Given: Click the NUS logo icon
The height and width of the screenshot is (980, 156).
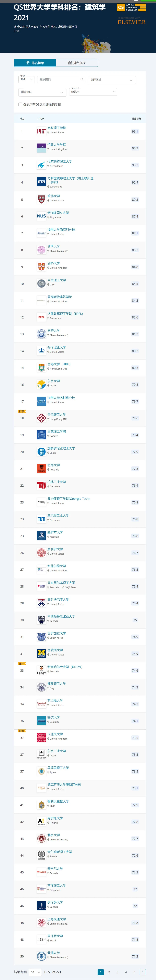Looking at the screenshot, I should tap(42, 216).
